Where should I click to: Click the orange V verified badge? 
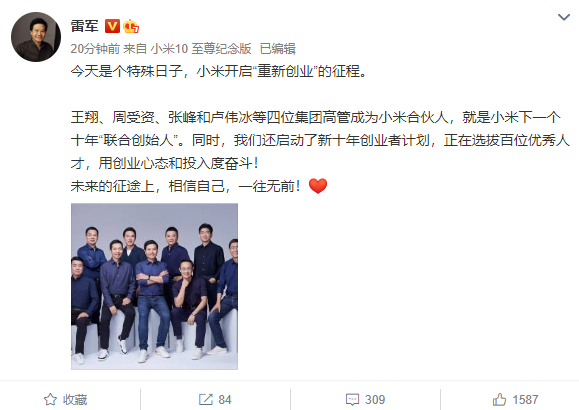112,26
